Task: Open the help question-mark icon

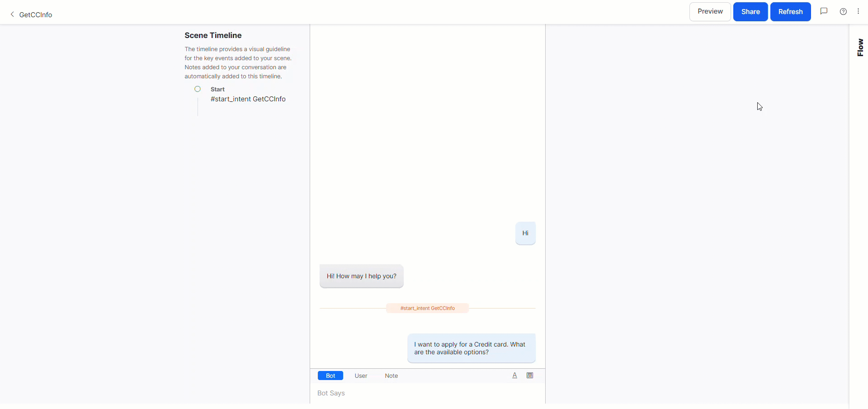Action: [843, 12]
